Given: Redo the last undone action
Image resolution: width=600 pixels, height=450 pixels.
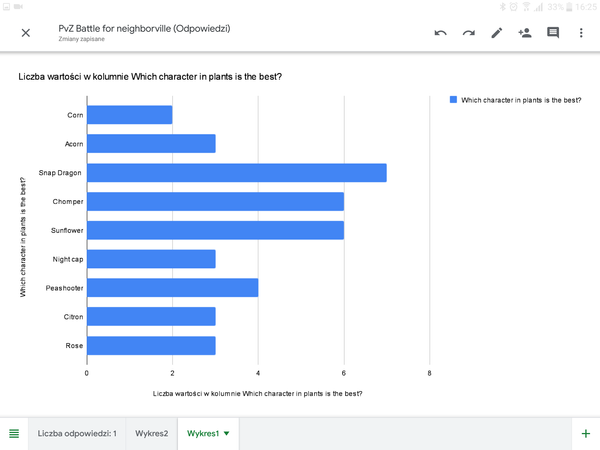Looking at the screenshot, I should [x=468, y=33].
